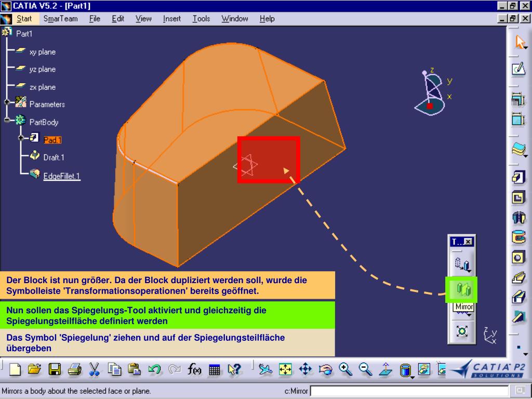The width and height of the screenshot is (532, 399).
Task: Click the Zoom Out magnifier
Action: pyautogui.click(x=365, y=369)
